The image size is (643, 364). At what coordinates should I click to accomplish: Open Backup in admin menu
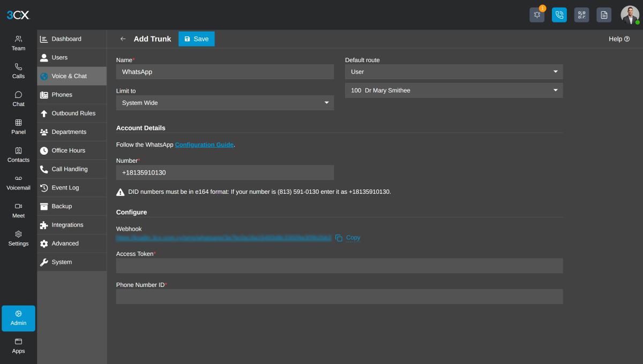(x=72, y=206)
